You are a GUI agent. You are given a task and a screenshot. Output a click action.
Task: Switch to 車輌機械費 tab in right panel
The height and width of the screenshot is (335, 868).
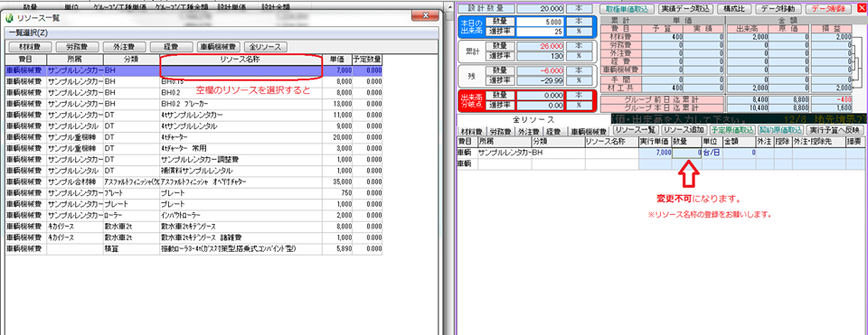click(x=590, y=132)
